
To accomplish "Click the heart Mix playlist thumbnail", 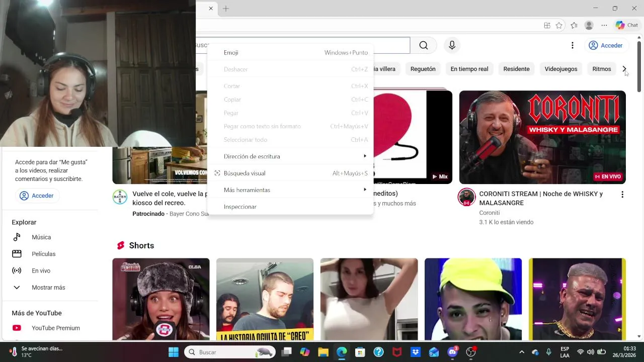I will [413, 137].
